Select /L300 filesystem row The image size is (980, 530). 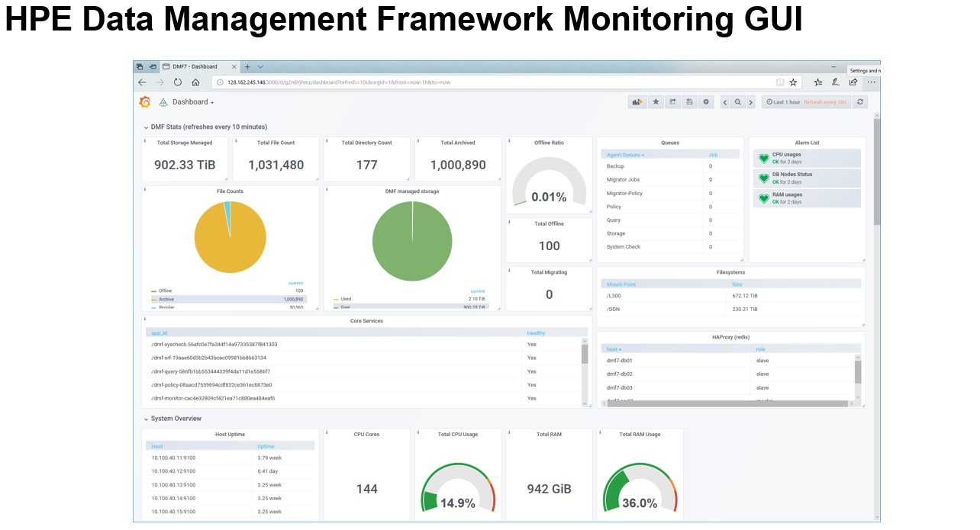tap(731, 296)
